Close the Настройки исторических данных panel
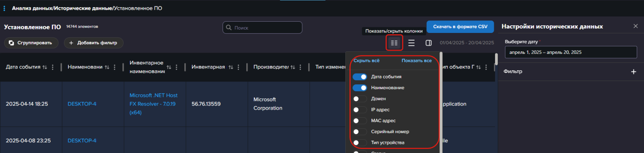Viewport: 644px width, 153px height. pos(636,26)
